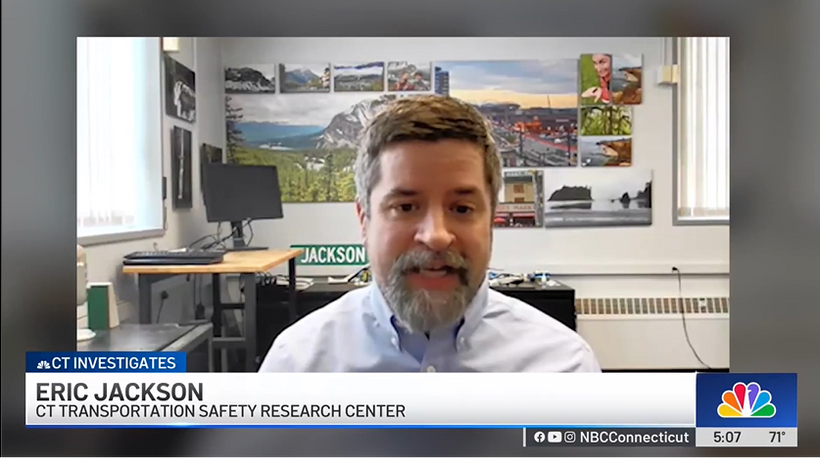Screen dimensions: 820x458
Task: Click the NBC peacock logo
Action: (746, 400)
